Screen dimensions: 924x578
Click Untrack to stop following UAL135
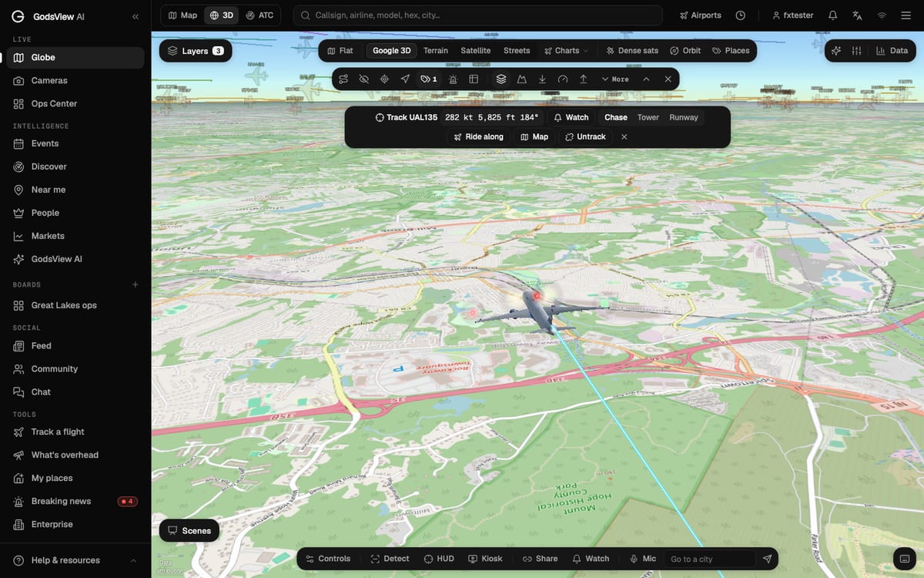585,136
